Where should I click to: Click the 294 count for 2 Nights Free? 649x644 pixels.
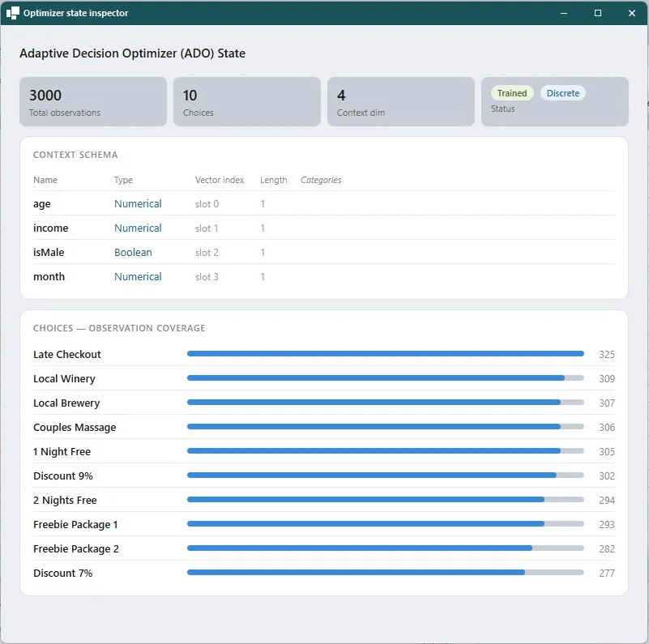(x=606, y=501)
